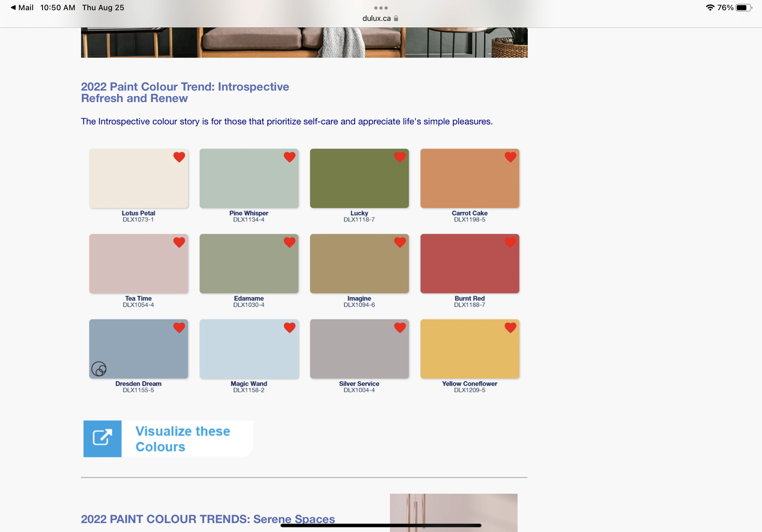Viewport: 762px width, 532px height.
Task: Pick the Imagine colour swatch
Action: [359, 264]
